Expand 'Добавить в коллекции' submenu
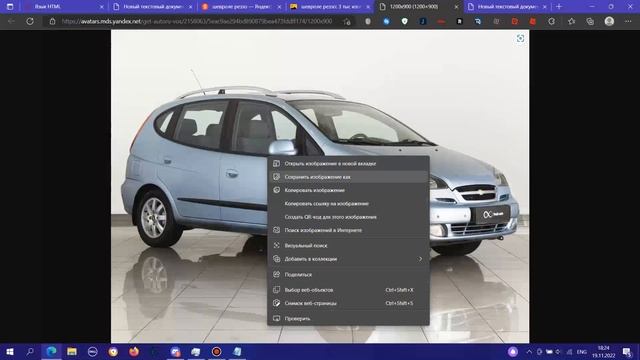 [348, 259]
